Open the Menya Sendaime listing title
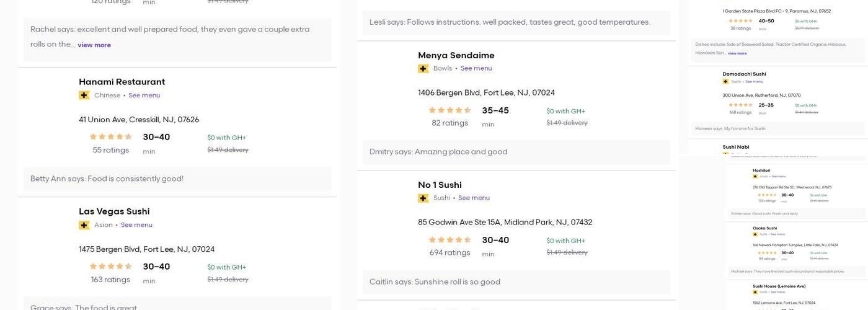Screen dimensions: 868x310 coord(456,55)
